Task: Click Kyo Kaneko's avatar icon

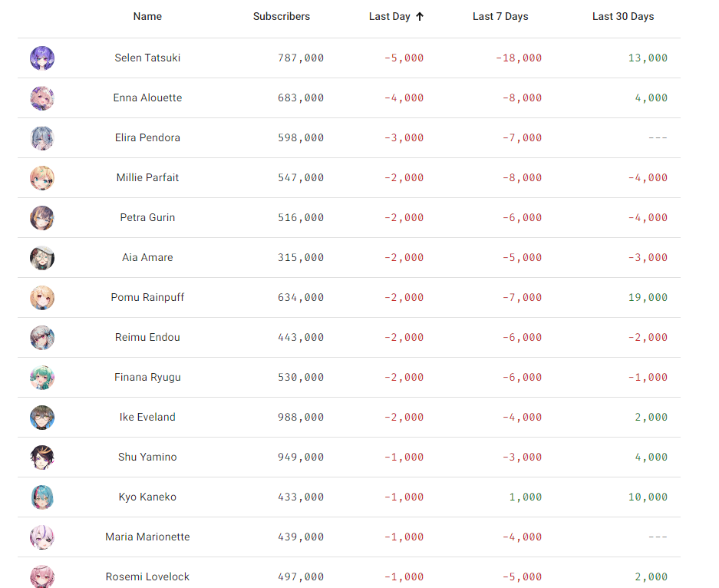Action: coord(42,497)
